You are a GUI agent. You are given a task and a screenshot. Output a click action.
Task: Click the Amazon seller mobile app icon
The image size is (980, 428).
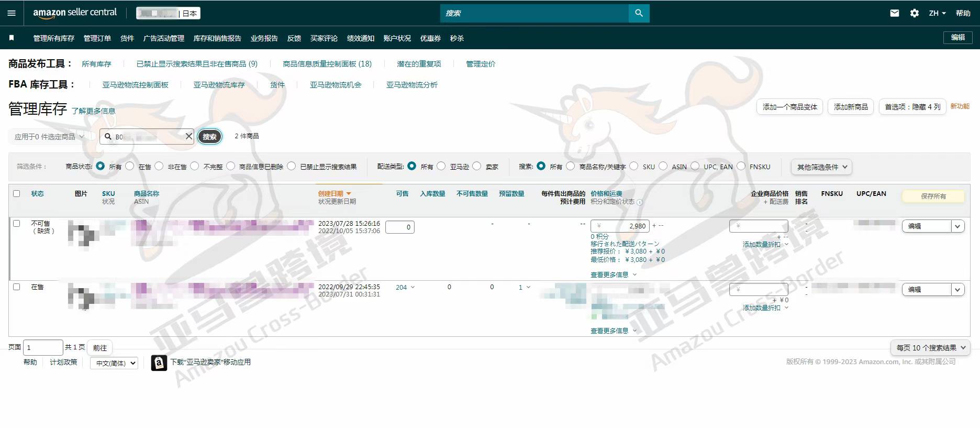(159, 363)
